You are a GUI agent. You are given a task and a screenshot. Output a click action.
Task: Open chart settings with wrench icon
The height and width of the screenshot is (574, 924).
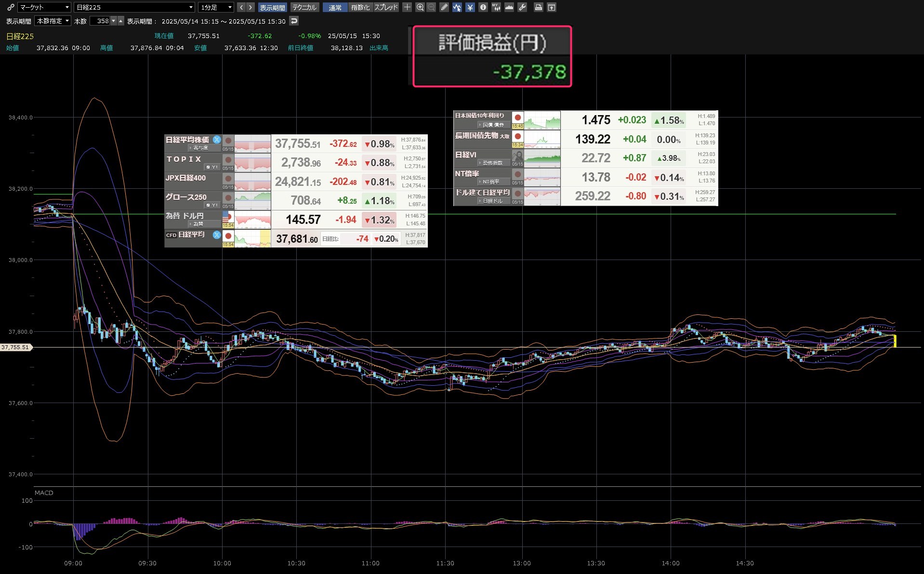click(x=522, y=7)
